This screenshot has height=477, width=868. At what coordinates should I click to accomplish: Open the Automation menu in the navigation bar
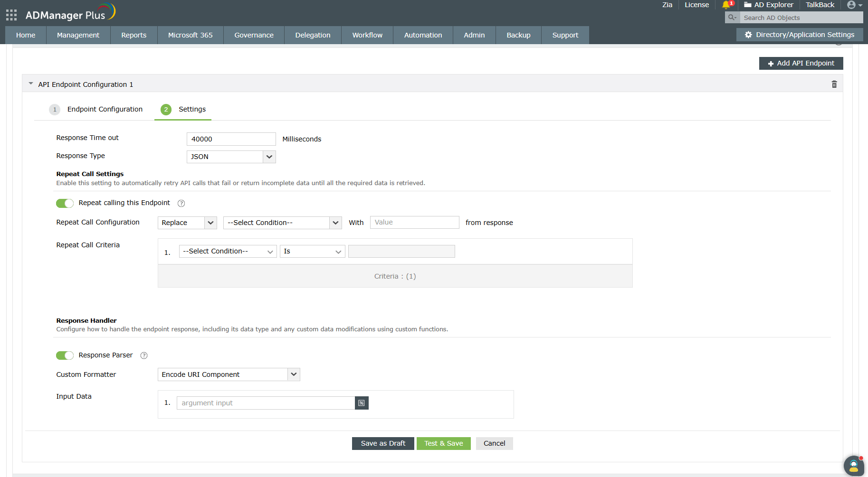(x=422, y=35)
